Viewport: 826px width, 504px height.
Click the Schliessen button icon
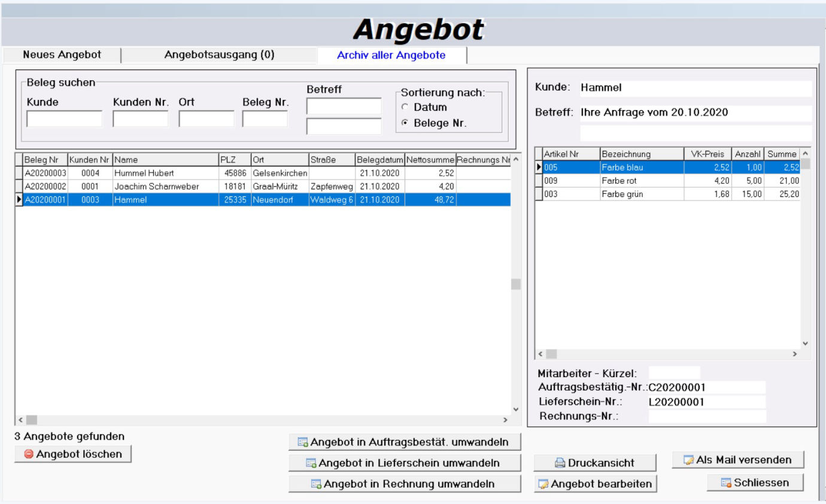(x=726, y=483)
